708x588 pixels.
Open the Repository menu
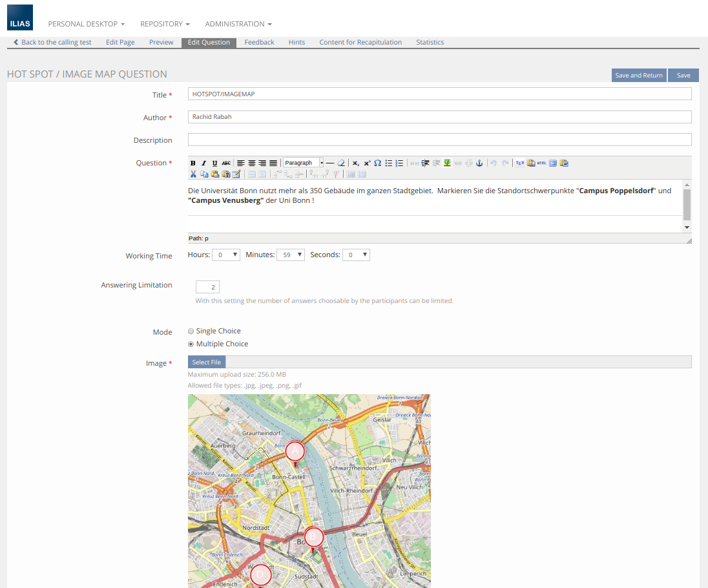(x=165, y=24)
